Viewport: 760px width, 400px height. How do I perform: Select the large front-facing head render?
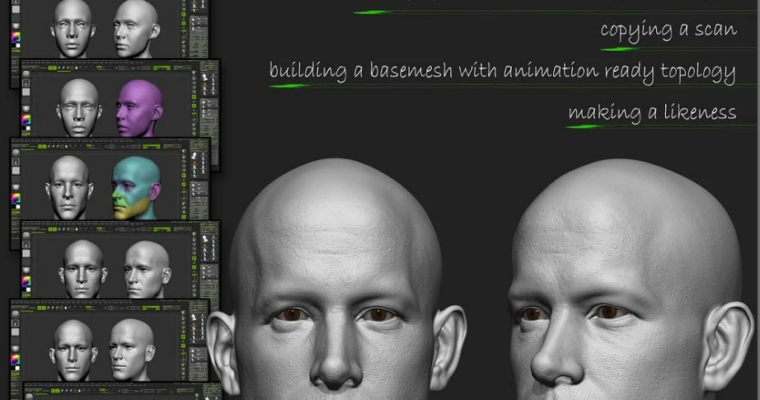[x=337, y=279]
